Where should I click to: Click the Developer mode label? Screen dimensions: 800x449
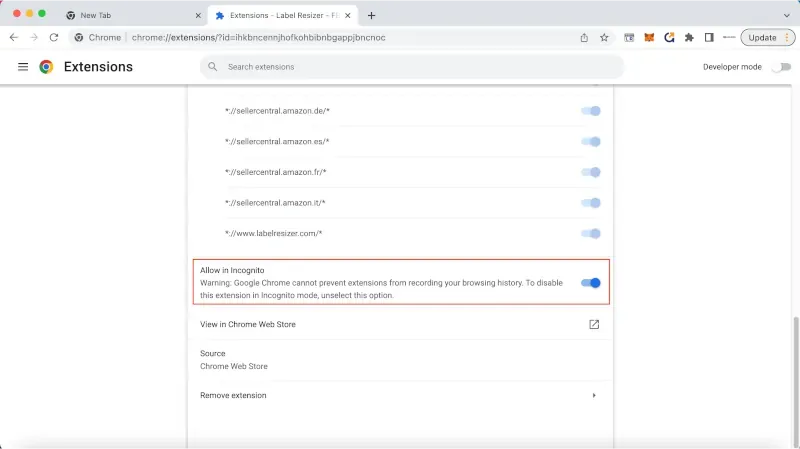click(x=732, y=67)
